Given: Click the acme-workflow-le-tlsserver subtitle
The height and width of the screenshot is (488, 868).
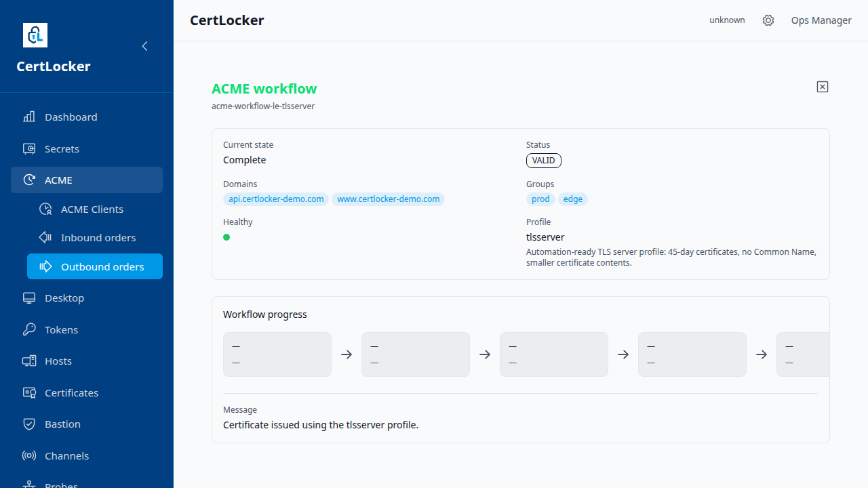Looking at the screenshot, I should 263,106.
